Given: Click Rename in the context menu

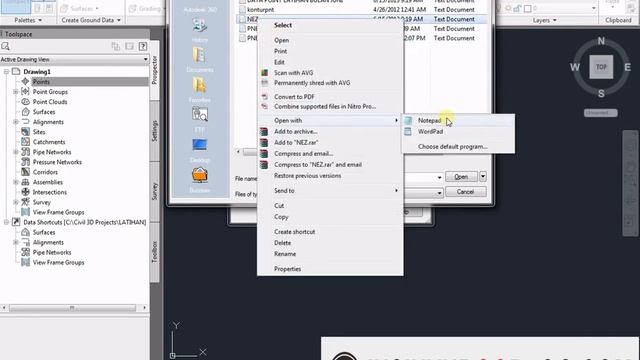Looking at the screenshot, I should (x=330, y=254).
